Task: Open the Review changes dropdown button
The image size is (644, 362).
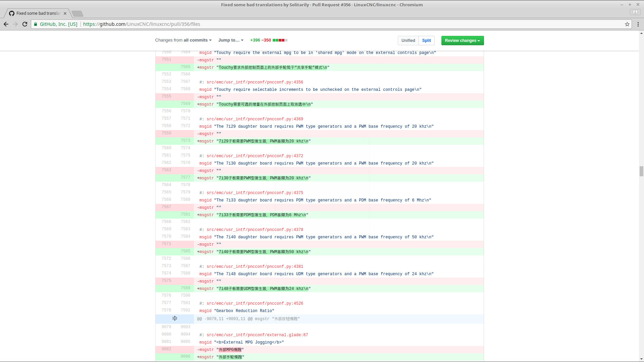Action: click(x=462, y=41)
